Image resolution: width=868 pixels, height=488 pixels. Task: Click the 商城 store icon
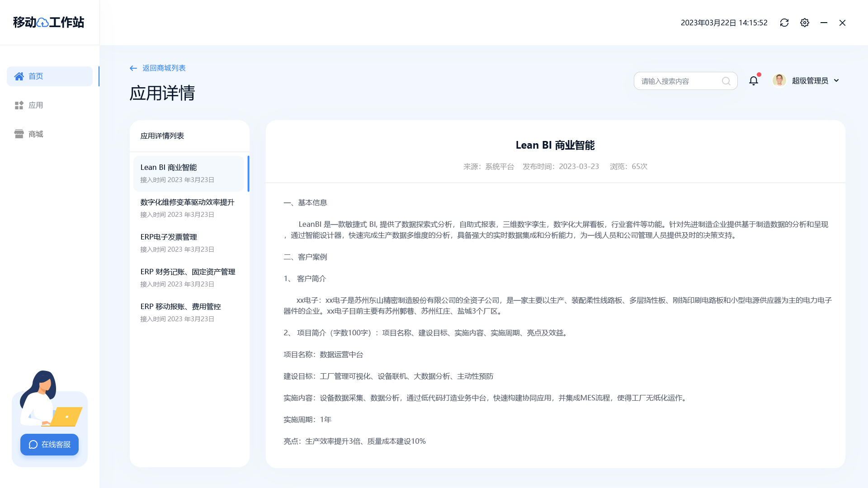(19, 134)
